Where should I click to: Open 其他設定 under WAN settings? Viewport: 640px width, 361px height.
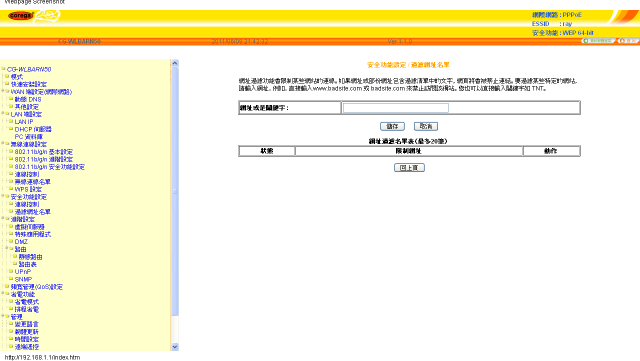click(27, 107)
